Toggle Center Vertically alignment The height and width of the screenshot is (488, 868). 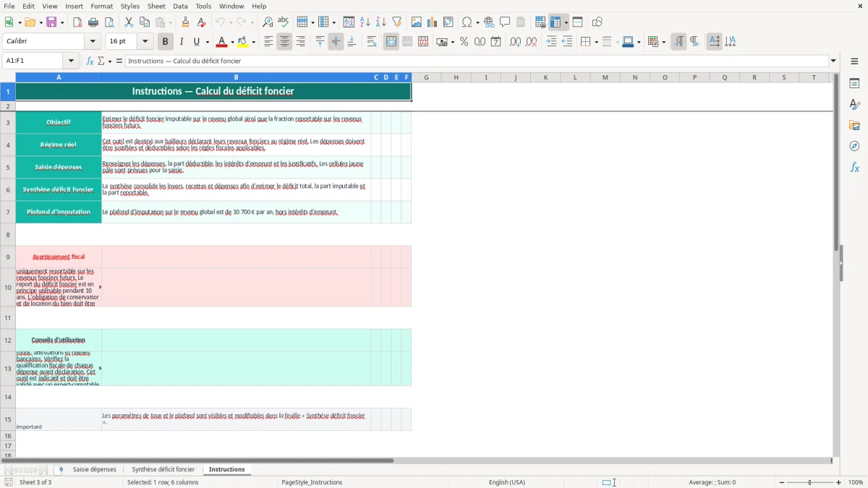click(336, 42)
